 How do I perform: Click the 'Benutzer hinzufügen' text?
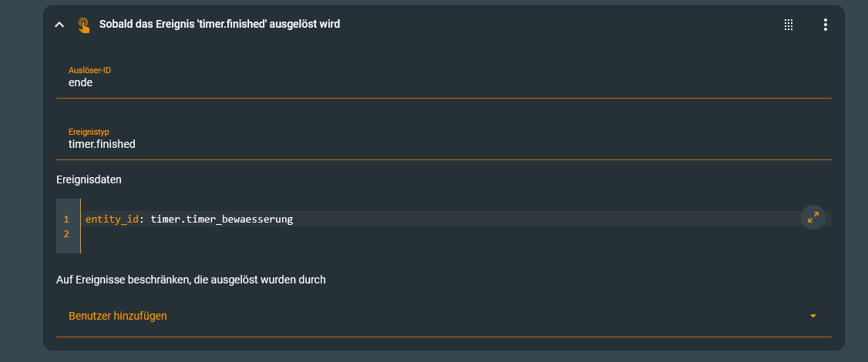point(118,316)
